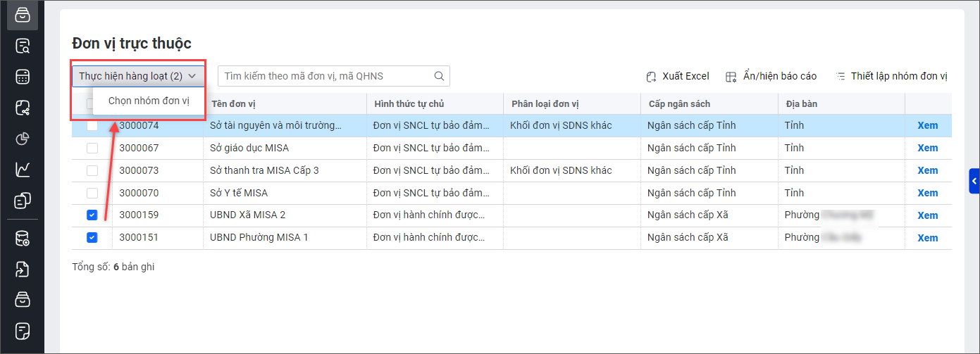980x354 pixels.
Task: Expand the right side panel blue arrow
Action: point(974,181)
